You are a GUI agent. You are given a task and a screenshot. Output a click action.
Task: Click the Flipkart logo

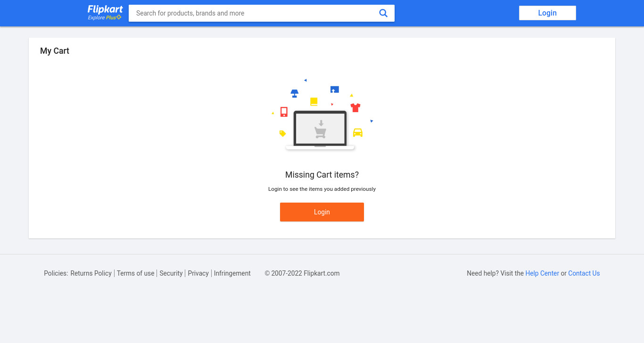click(105, 9)
